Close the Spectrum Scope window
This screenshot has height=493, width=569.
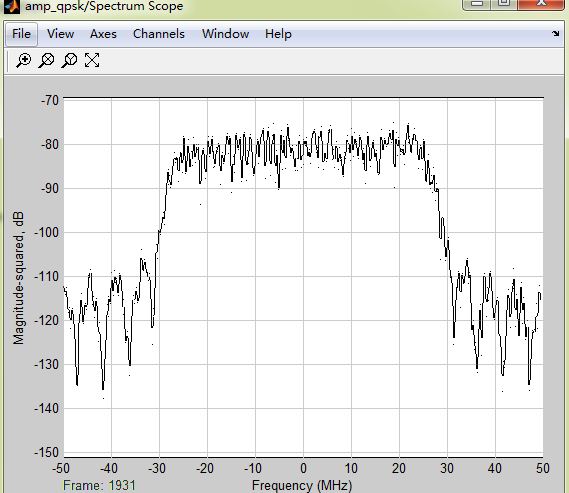pos(541,4)
